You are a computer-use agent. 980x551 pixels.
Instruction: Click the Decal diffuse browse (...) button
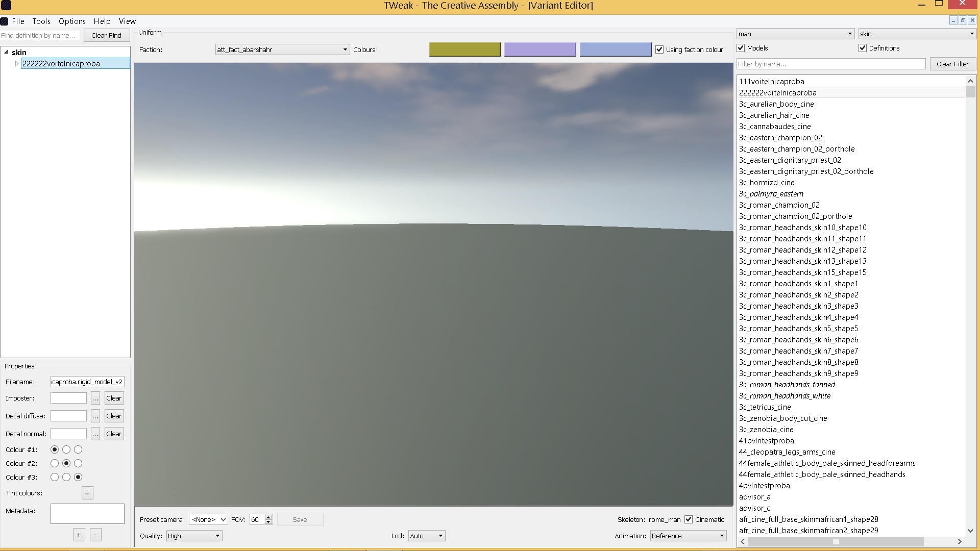click(95, 416)
